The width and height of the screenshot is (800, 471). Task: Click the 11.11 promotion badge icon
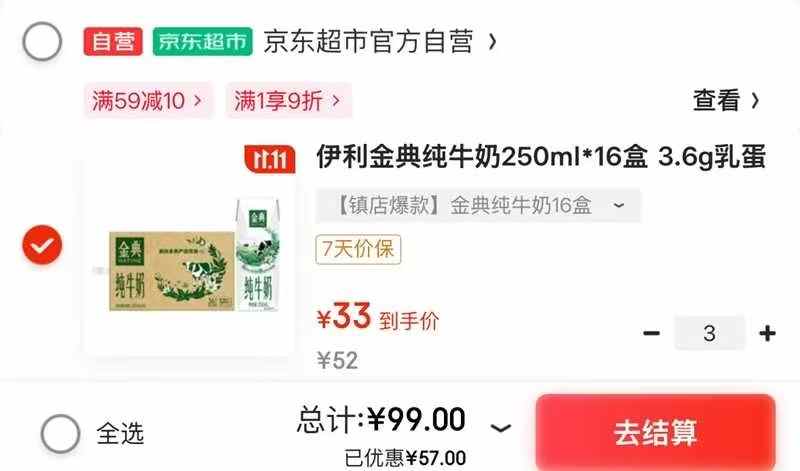coord(270,159)
